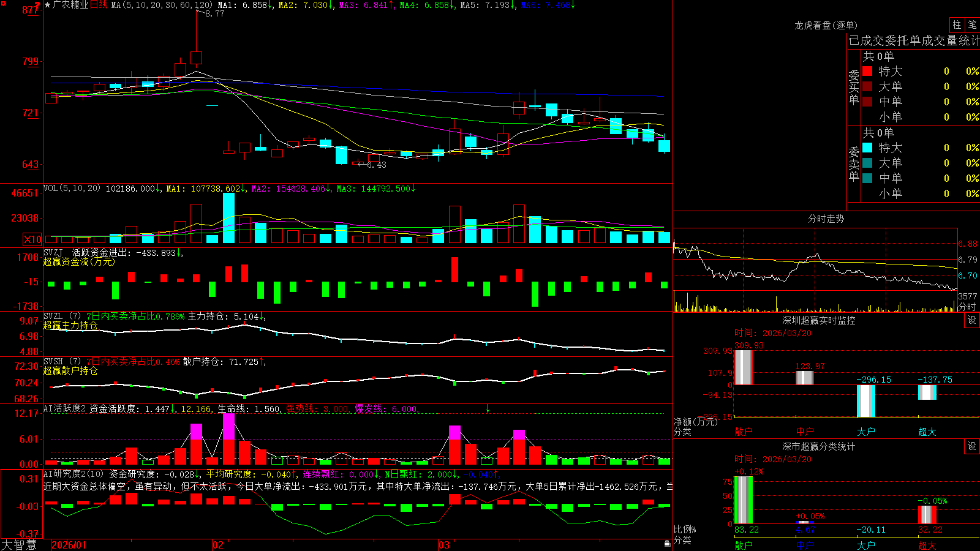Click the -0.05% 超大 bar in 分类统计
The image size is (980, 551).
coord(927,515)
